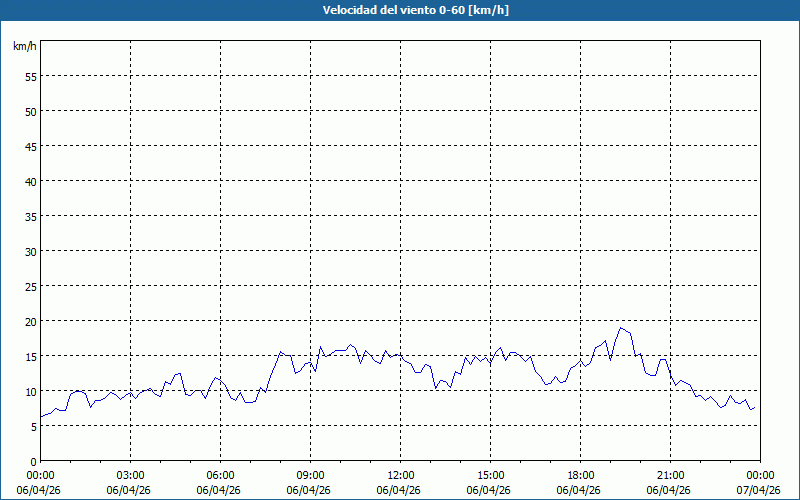800x500 pixels.
Task: Select the 55 value on the Y-axis
Action: 31,76
